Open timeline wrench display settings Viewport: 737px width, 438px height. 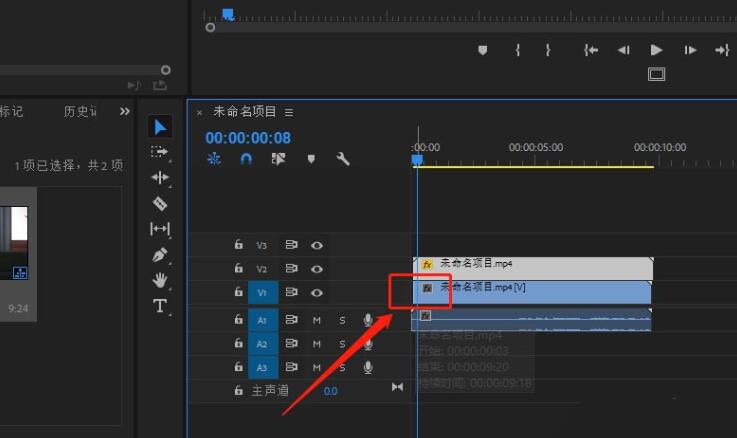343,159
